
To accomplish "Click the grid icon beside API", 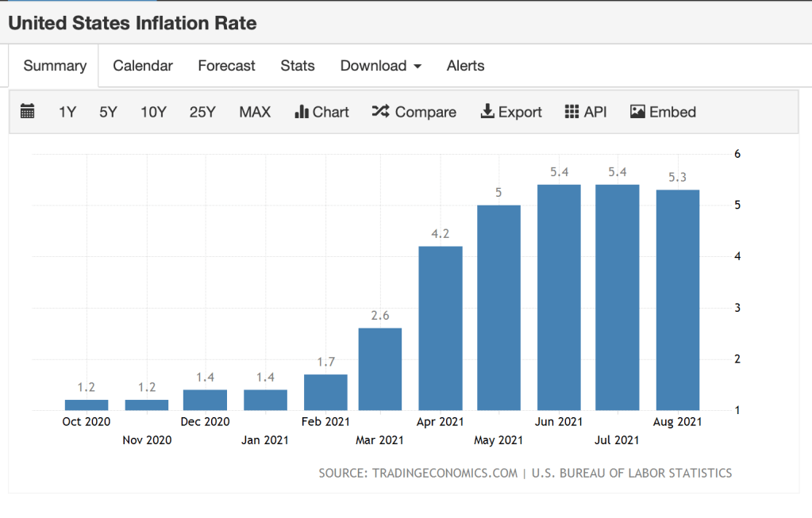I will 572,112.
